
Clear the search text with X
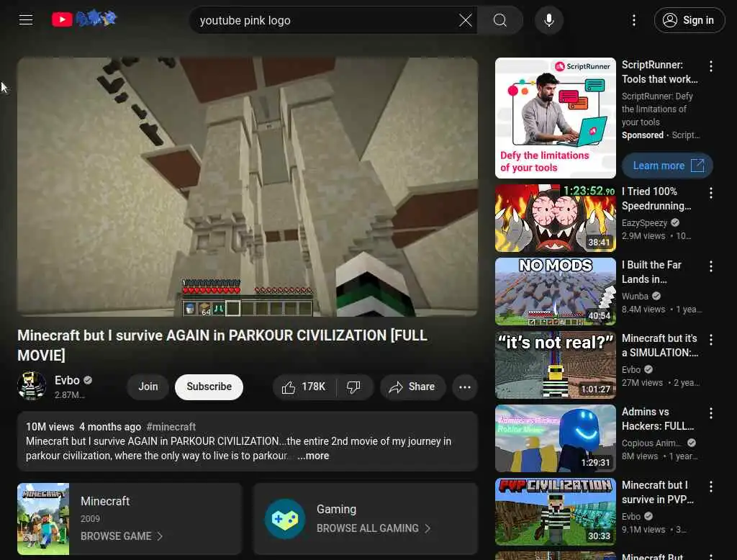click(466, 20)
